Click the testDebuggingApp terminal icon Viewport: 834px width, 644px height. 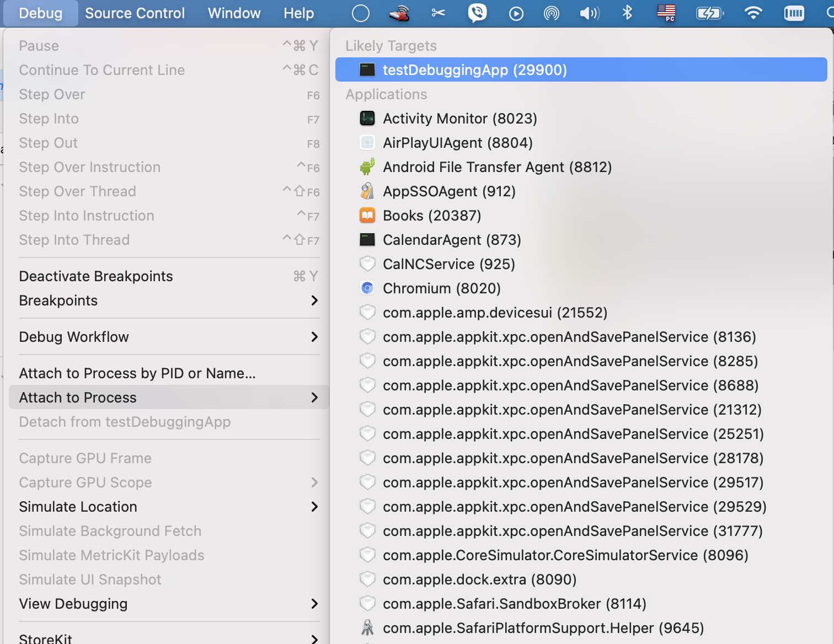[367, 70]
